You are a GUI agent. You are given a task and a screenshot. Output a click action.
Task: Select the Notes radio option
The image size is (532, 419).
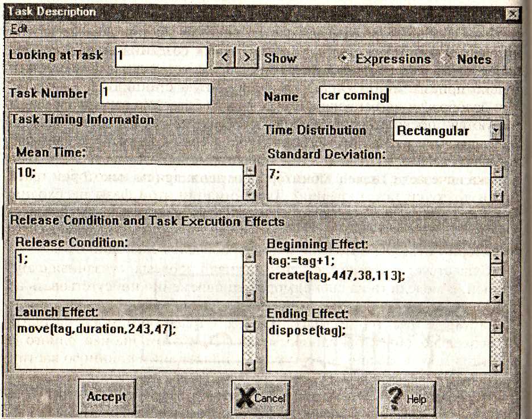pos(466,59)
